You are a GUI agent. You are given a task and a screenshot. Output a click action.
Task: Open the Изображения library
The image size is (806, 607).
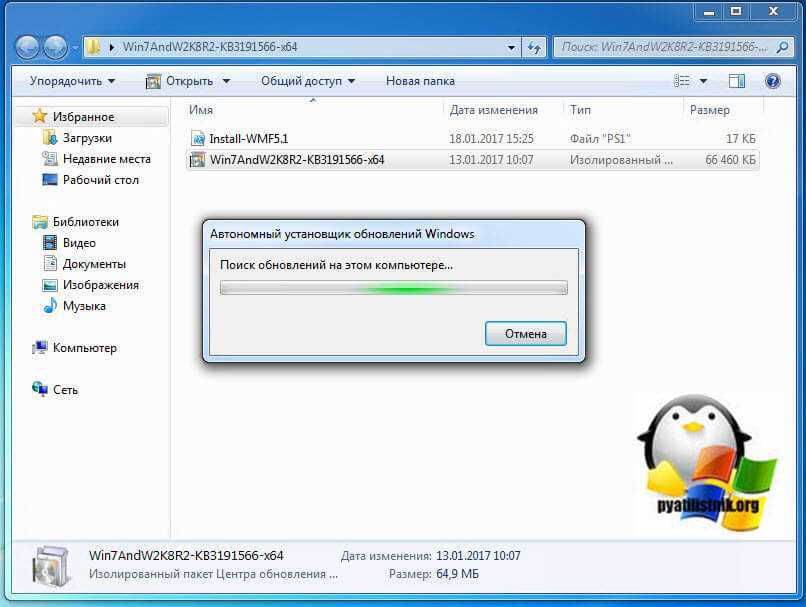tap(101, 285)
